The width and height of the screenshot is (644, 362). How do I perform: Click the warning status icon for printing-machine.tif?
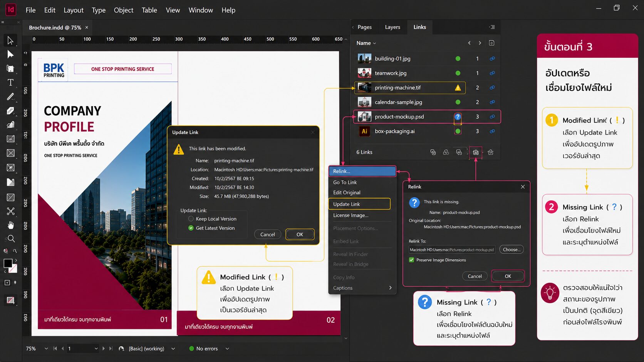tap(458, 88)
